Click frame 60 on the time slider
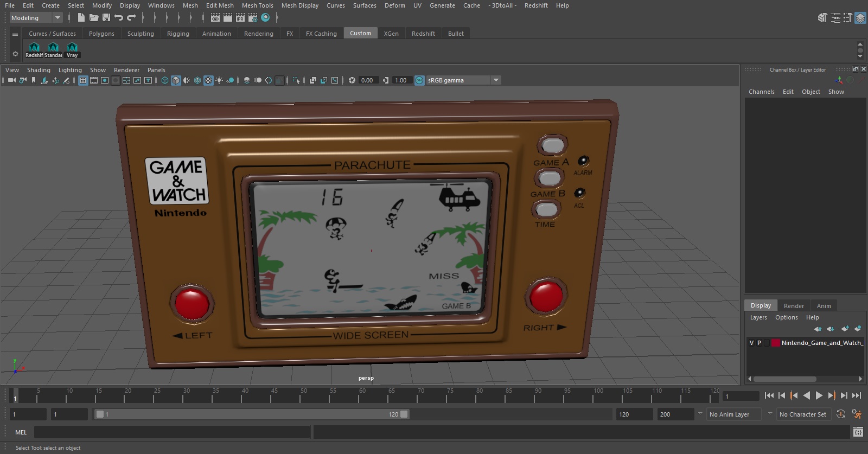Screen dimensions: 868x454 pos(359,395)
